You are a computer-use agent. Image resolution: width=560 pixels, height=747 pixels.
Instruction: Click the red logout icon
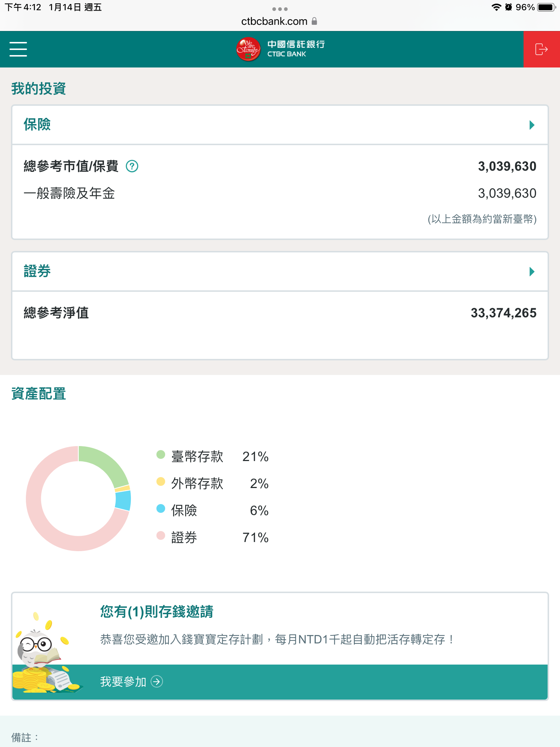541,49
